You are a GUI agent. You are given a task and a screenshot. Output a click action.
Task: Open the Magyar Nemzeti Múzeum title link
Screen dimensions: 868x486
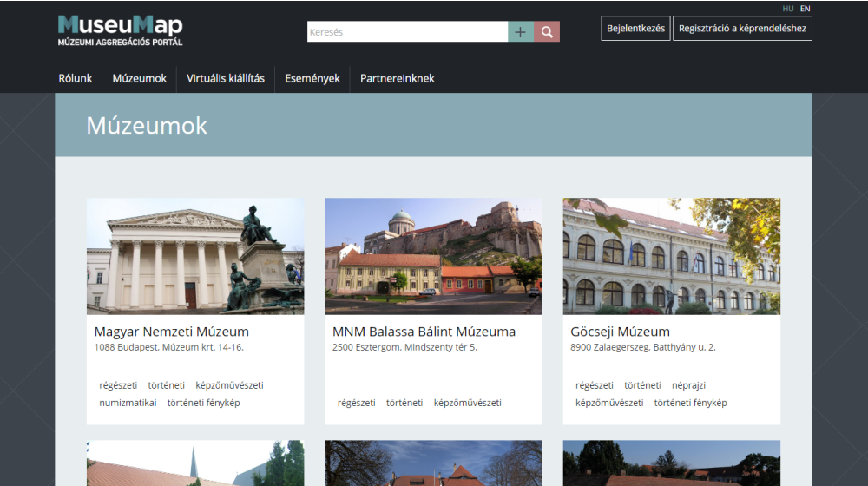tap(172, 332)
